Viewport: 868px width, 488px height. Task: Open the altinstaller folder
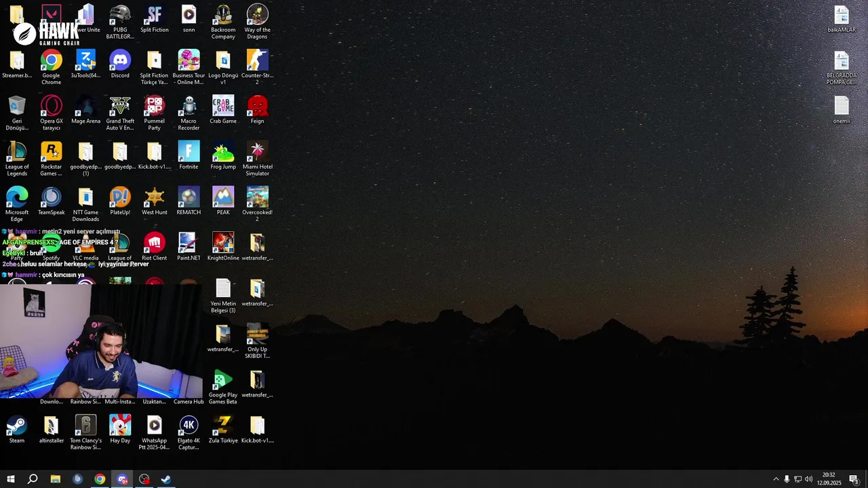(52, 430)
